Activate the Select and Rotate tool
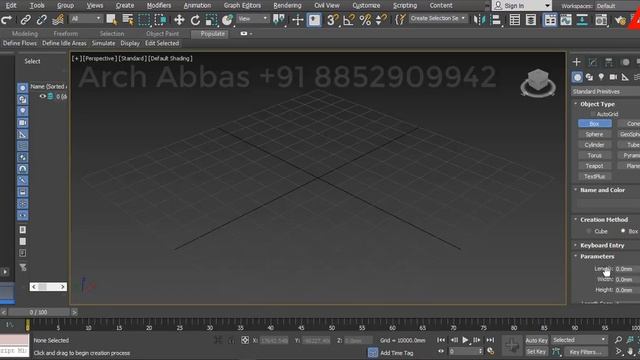This screenshot has height=360, width=640. tap(195, 20)
